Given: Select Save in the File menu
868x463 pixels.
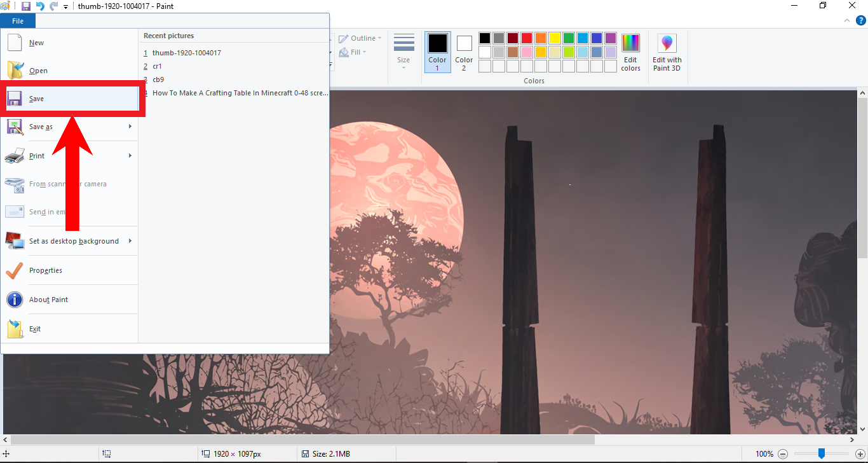Looking at the screenshot, I should (70, 99).
